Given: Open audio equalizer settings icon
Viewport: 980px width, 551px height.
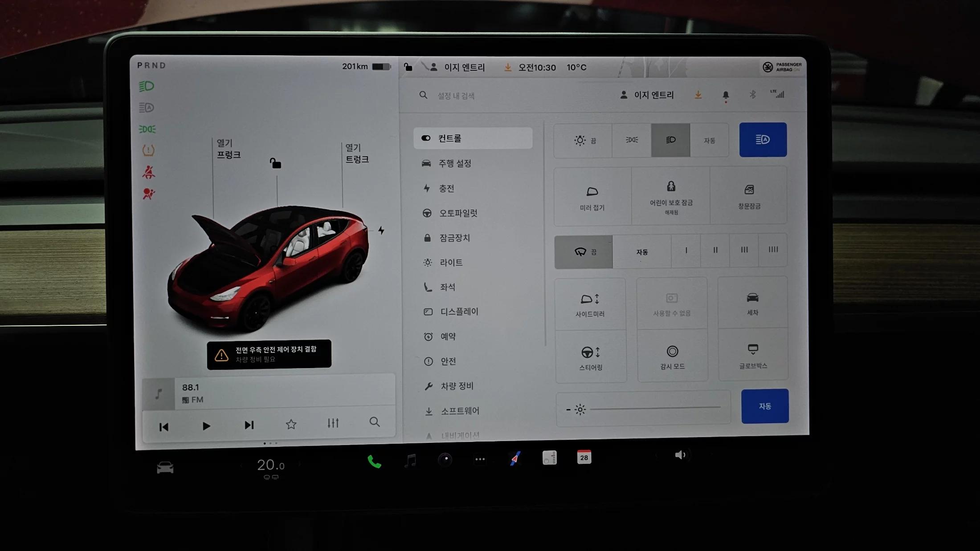Looking at the screenshot, I should (x=333, y=423).
